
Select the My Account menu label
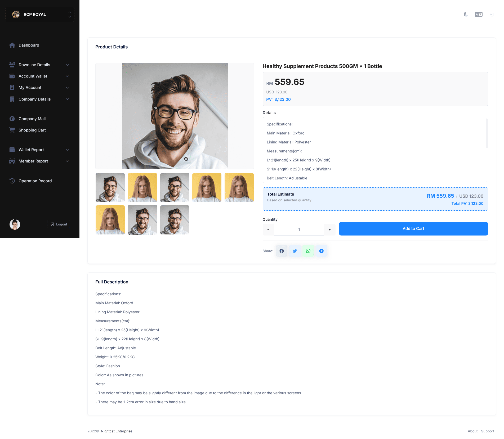click(30, 87)
